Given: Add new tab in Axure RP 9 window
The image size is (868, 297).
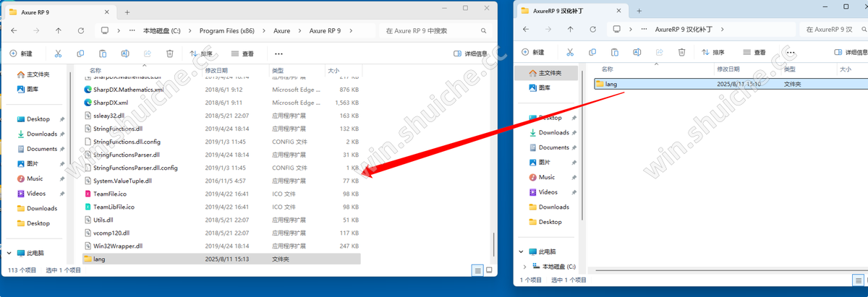Looking at the screenshot, I should click(x=127, y=12).
